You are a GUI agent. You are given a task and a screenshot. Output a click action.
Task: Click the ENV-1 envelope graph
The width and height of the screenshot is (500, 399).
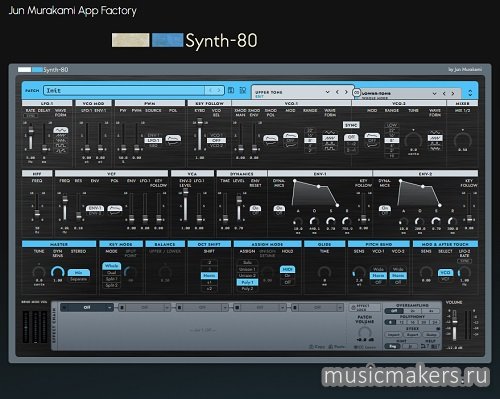click(x=315, y=194)
